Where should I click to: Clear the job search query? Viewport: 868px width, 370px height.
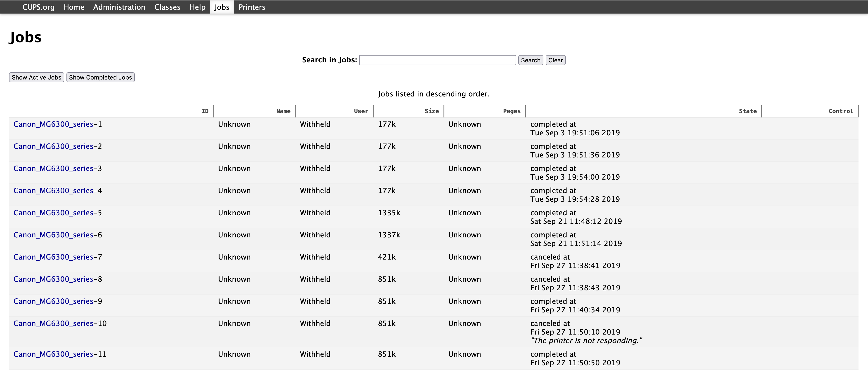click(555, 60)
